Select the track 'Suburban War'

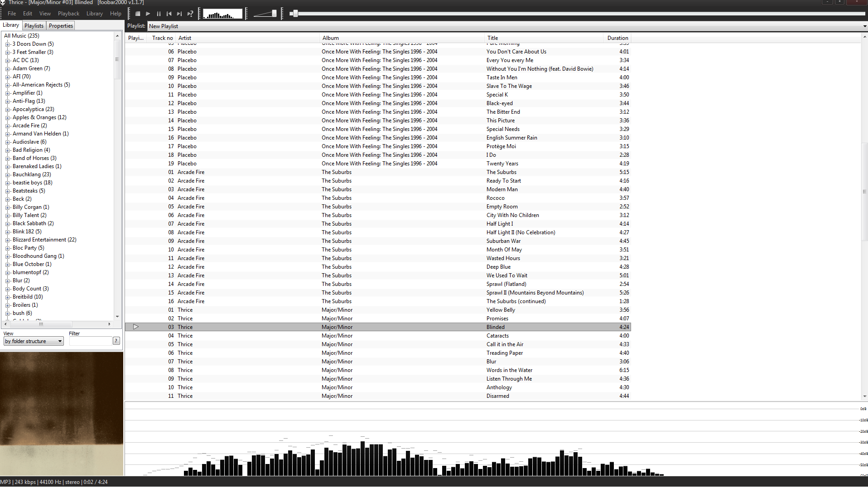coord(377,241)
